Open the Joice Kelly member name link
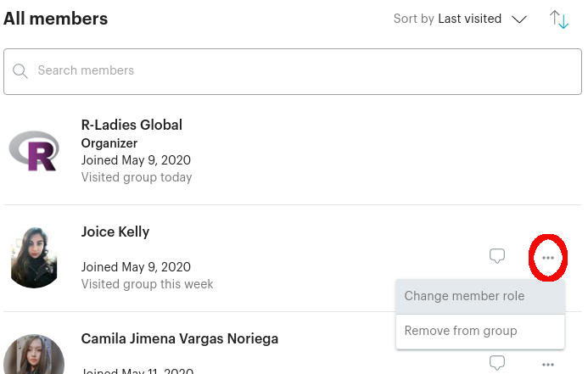The width and height of the screenshot is (588, 374). coord(115,232)
